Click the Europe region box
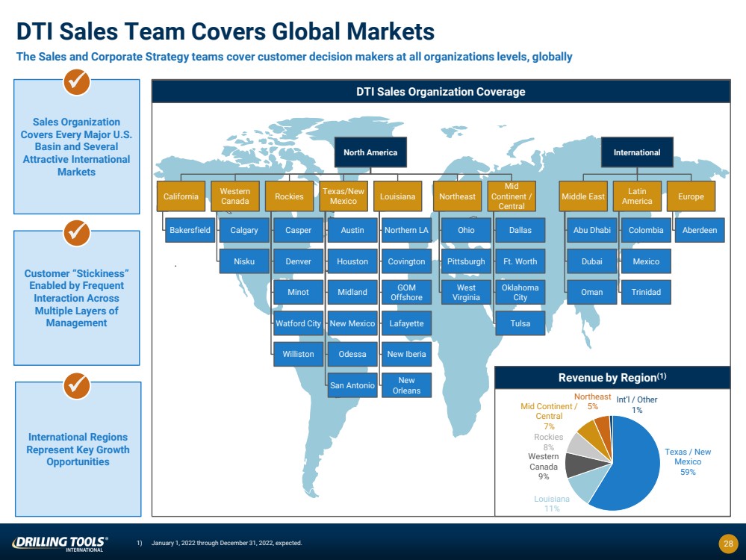The height and width of the screenshot is (560, 746). click(x=691, y=196)
